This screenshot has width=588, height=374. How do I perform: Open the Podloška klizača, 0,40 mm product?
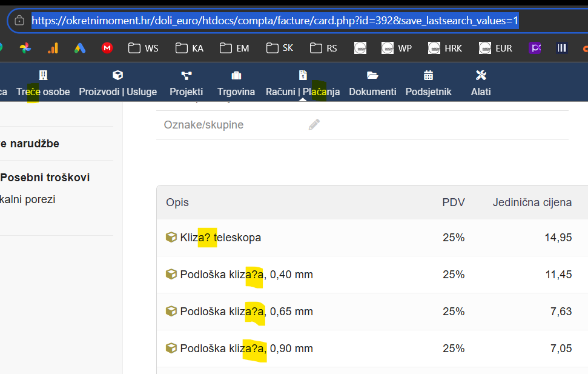pos(246,275)
